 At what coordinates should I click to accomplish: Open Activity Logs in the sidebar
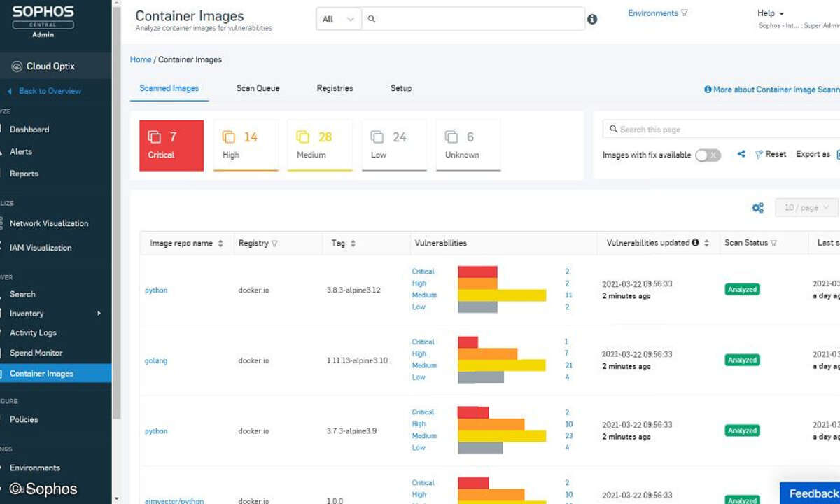tap(33, 333)
